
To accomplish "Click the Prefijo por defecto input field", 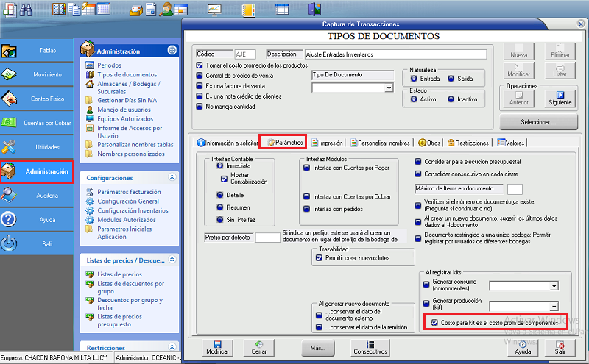I will (267, 238).
